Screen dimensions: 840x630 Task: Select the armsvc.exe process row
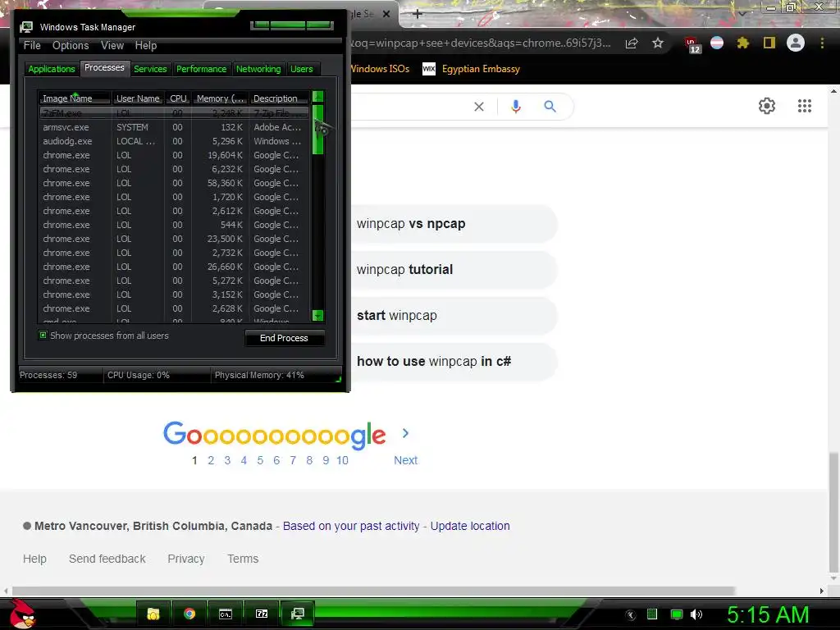pos(174,127)
